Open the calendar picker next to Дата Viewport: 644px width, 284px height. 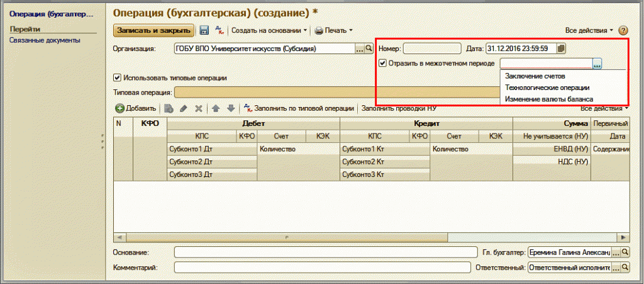[562, 48]
